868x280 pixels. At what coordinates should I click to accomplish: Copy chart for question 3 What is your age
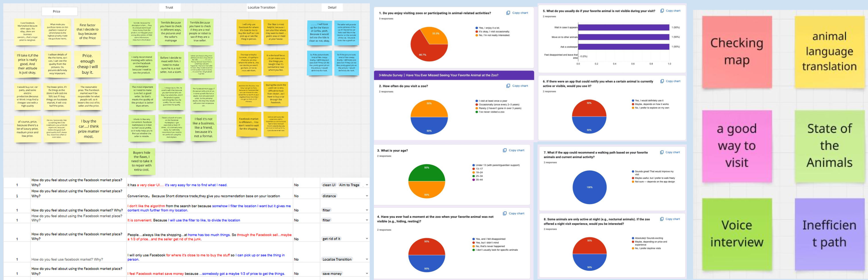coord(513,150)
